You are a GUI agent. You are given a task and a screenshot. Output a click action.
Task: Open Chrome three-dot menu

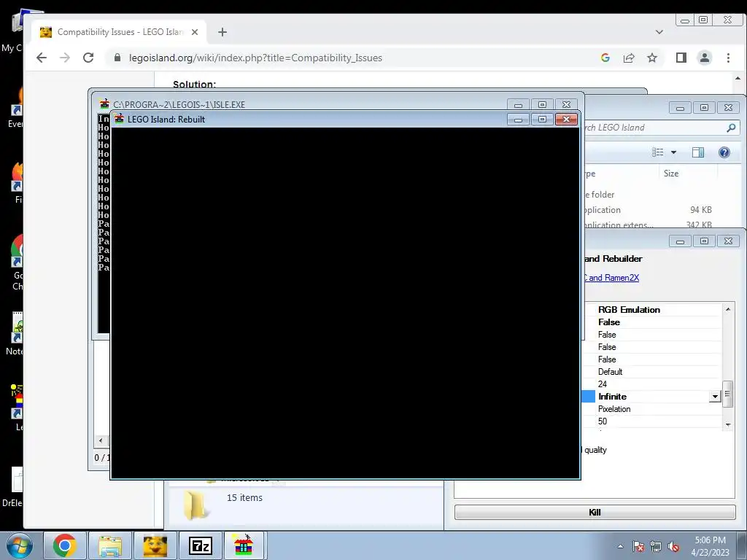pyautogui.click(x=728, y=58)
